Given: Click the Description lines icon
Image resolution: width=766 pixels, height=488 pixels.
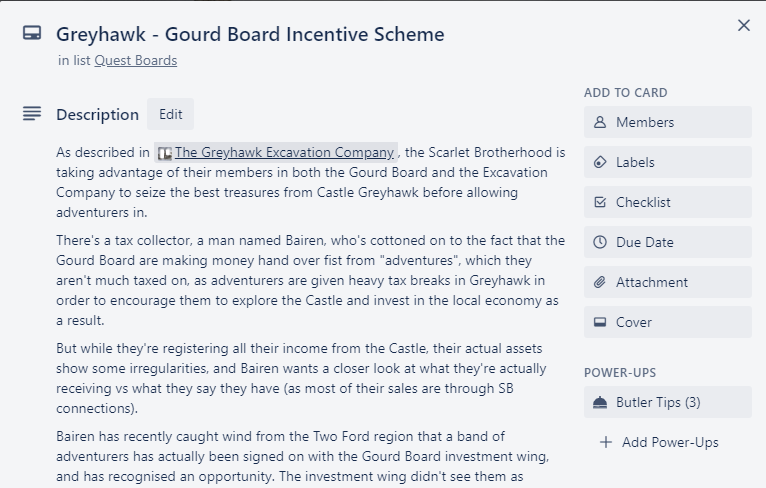Looking at the screenshot, I should pos(32,114).
